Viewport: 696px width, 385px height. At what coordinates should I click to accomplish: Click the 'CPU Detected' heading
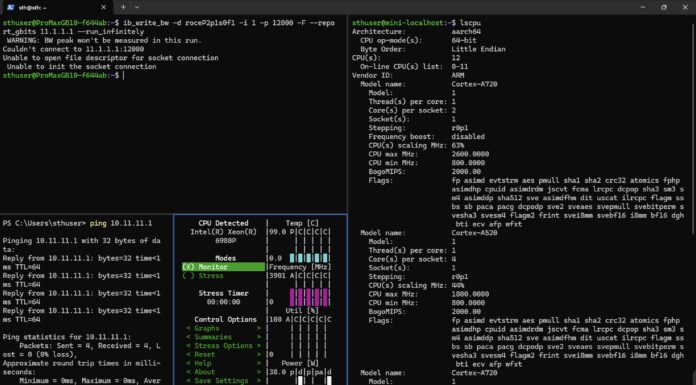point(223,223)
